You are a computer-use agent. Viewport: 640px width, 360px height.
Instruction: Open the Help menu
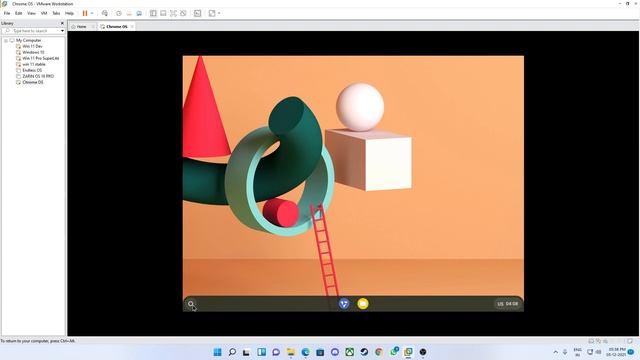(69, 13)
